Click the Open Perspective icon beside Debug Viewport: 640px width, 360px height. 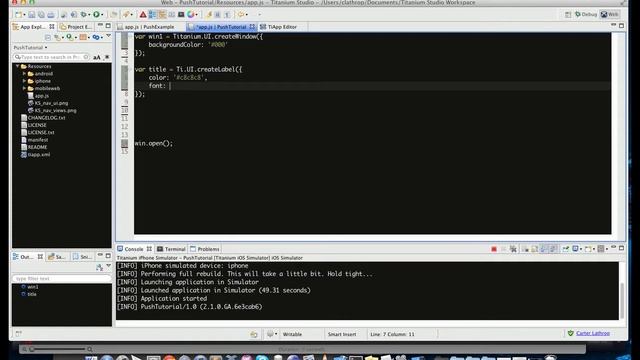pyautogui.click(x=568, y=15)
